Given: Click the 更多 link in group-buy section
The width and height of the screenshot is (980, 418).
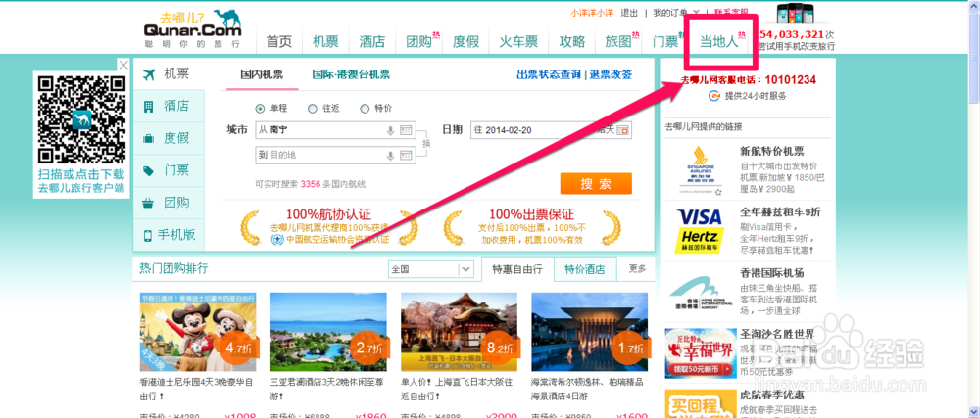Looking at the screenshot, I should click(x=638, y=269).
